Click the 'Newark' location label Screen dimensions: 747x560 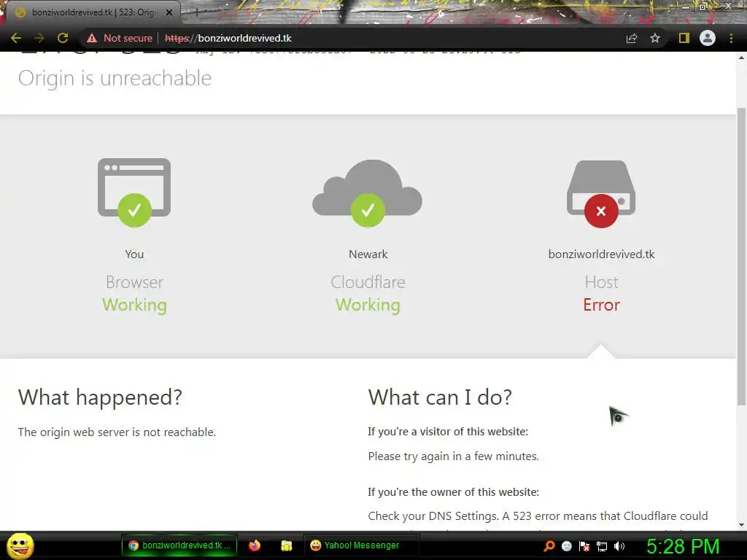click(368, 254)
